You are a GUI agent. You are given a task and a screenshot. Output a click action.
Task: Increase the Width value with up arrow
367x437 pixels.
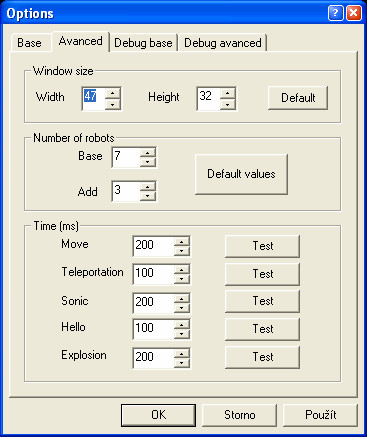click(x=113, y=93)
